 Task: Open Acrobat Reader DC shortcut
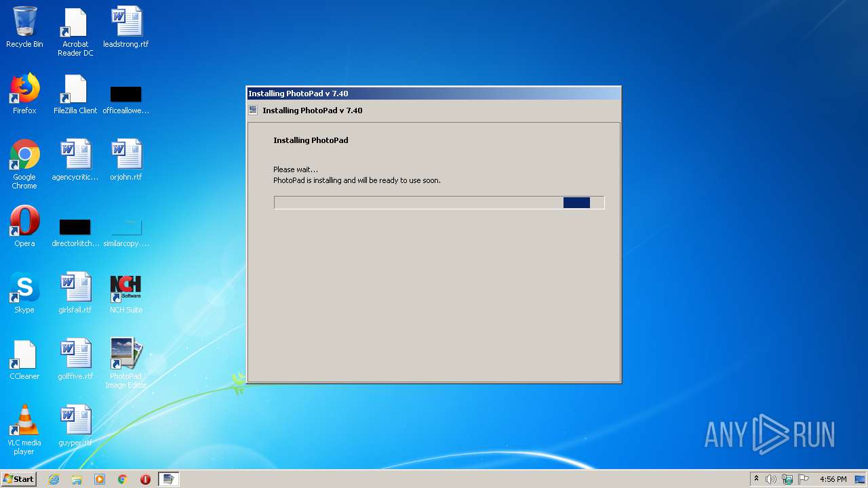(75, 32)
